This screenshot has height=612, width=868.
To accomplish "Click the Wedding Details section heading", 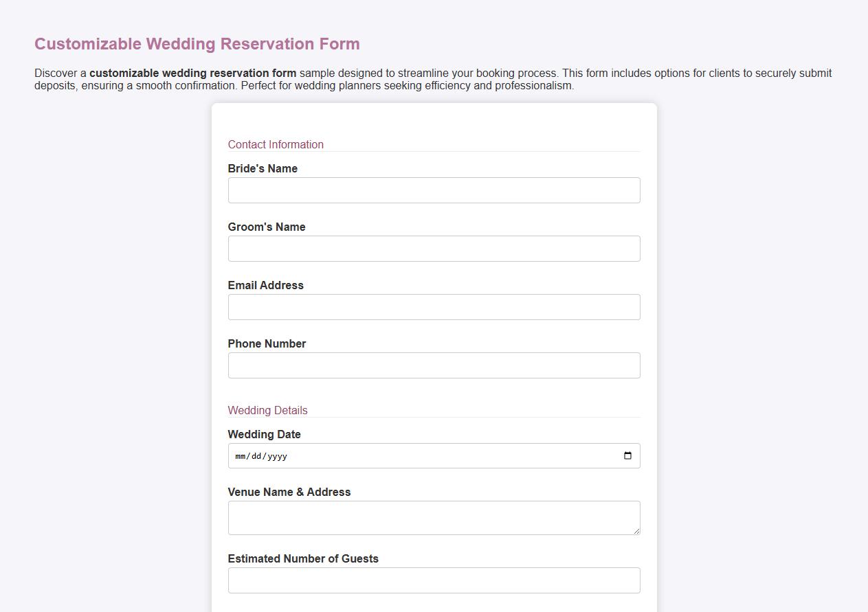I will pyautogui.click(x=267, y=410).
